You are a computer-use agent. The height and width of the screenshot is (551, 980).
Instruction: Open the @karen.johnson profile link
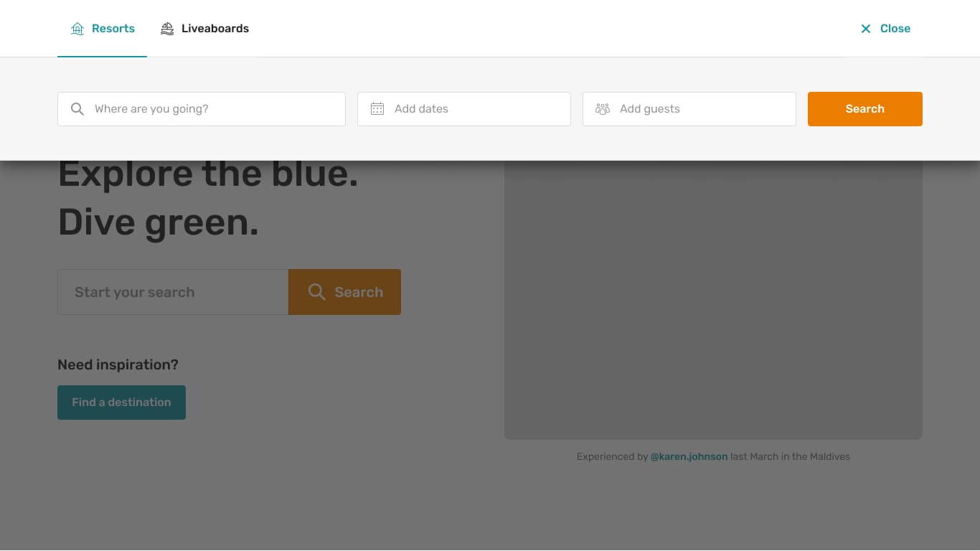coord(689,456)
